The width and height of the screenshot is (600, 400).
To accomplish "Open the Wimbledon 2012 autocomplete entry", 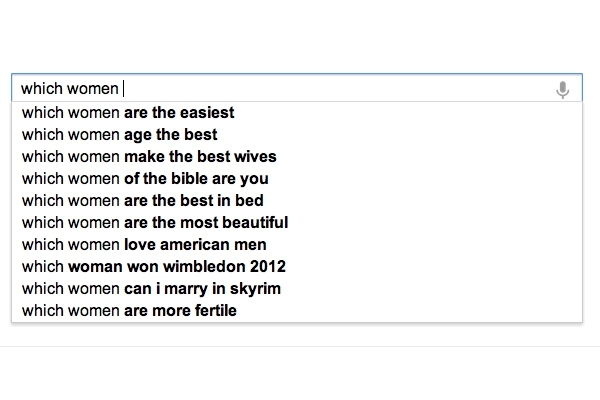I will (x=297, y=266).
